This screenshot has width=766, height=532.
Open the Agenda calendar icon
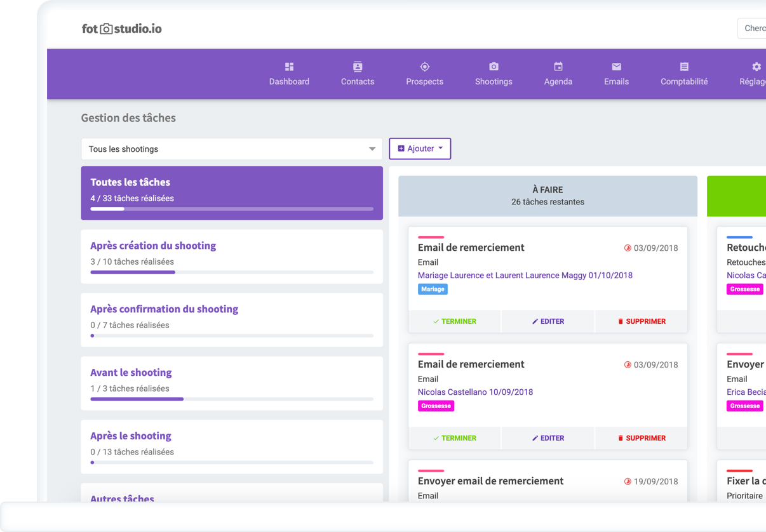[558, 67]
